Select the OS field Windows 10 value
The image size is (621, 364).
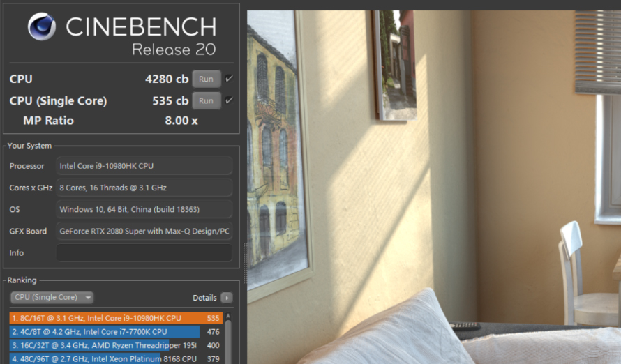pos(144,209)
